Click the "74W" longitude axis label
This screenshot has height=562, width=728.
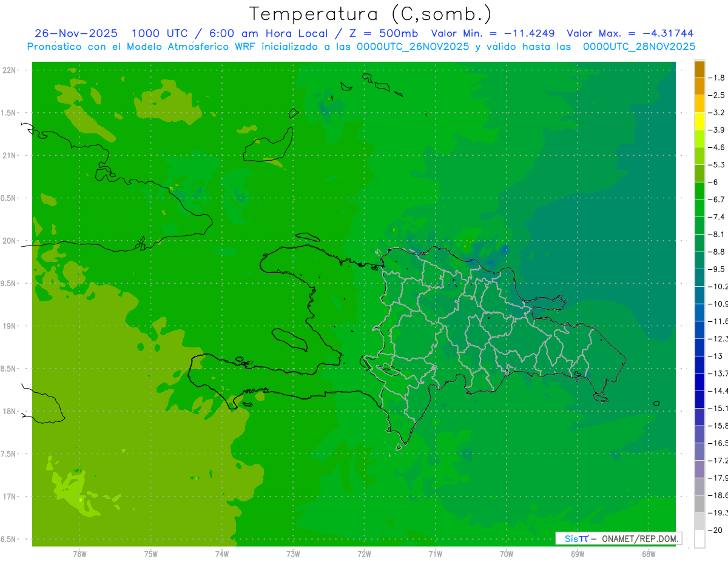tap(222, 554)
